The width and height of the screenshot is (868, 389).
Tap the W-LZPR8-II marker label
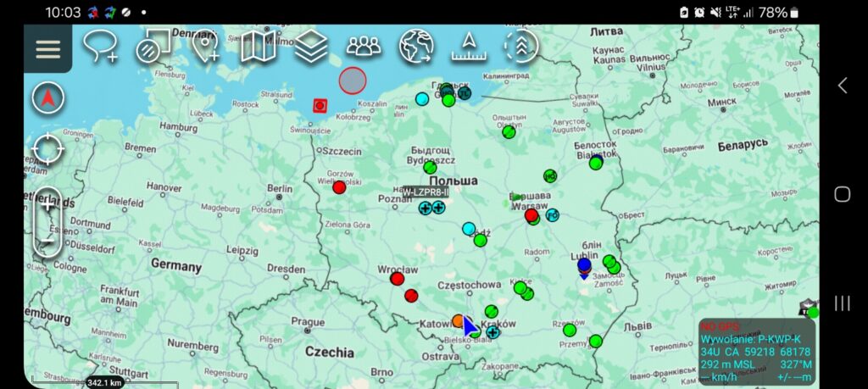click(x=424, y=192)
